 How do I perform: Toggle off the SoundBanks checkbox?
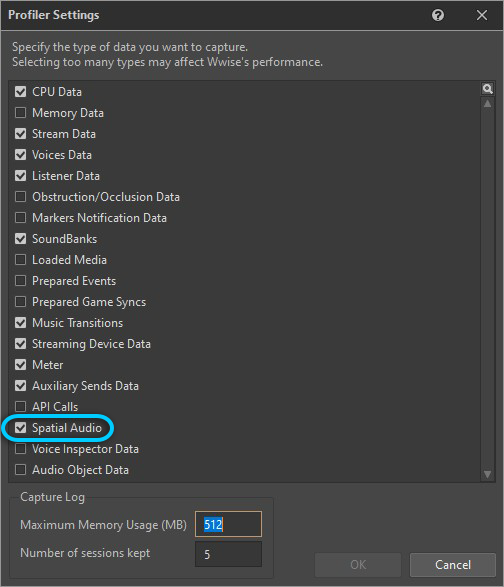(x=21, y=239)
